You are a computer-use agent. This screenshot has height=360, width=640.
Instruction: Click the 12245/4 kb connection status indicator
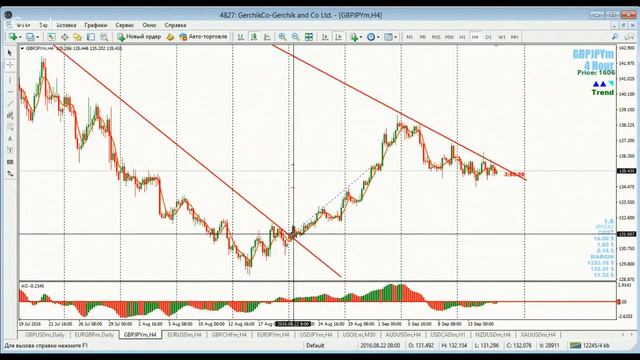(x=590, y=346)
